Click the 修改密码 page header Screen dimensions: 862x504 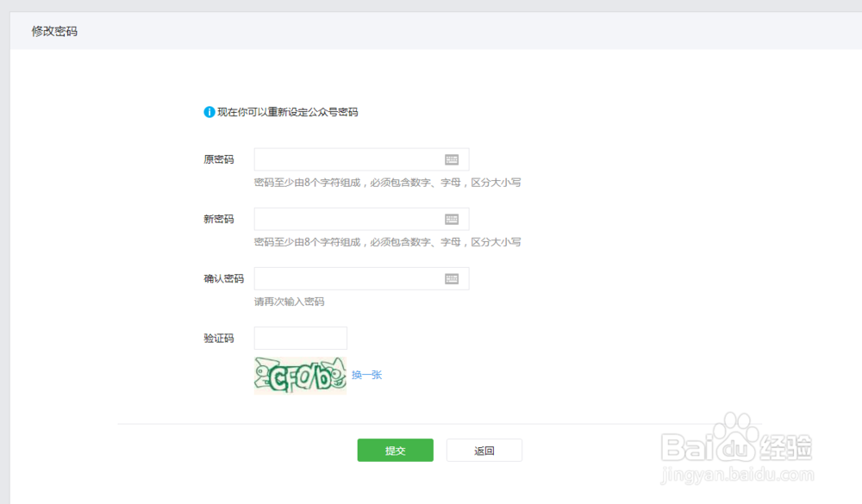[x=53, y=31]
